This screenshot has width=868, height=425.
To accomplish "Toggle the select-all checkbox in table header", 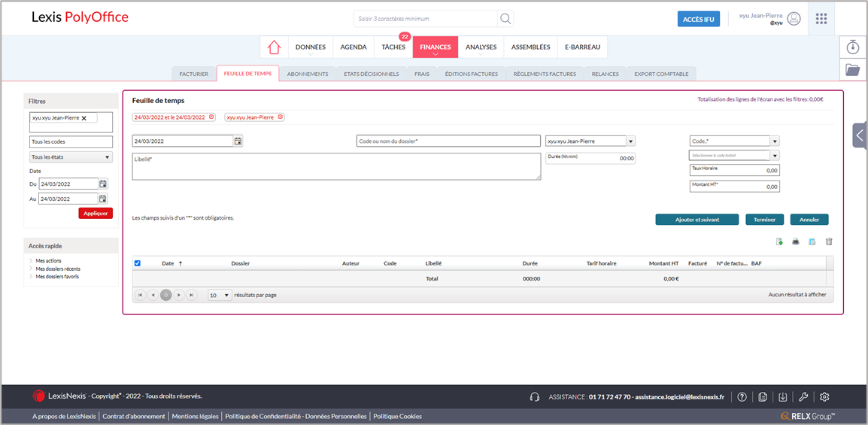I will tap(137, 263).
